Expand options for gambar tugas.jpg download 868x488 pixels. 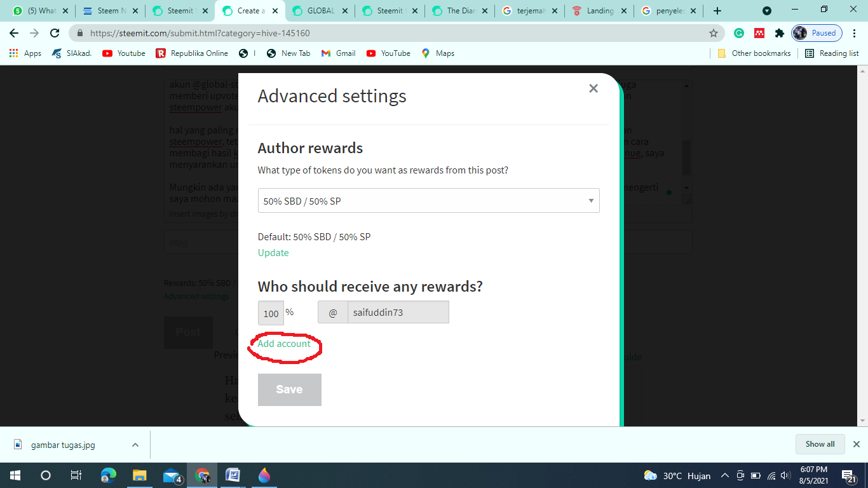(135, 445)
